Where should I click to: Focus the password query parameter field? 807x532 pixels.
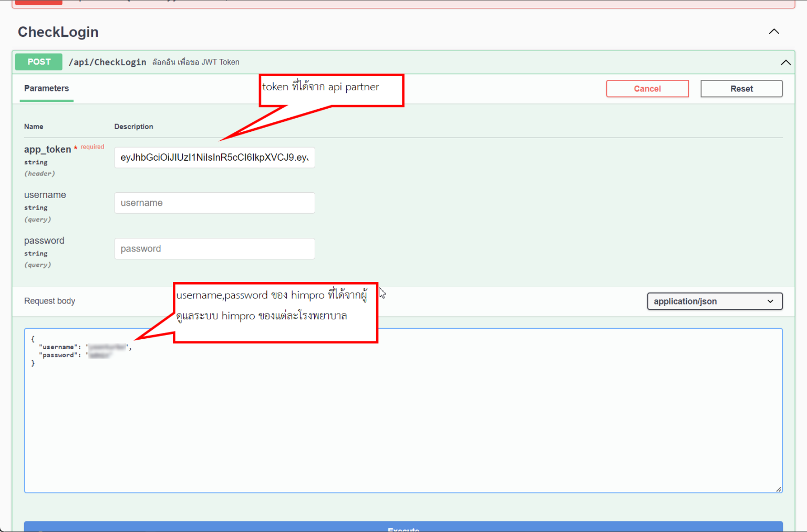214,248
